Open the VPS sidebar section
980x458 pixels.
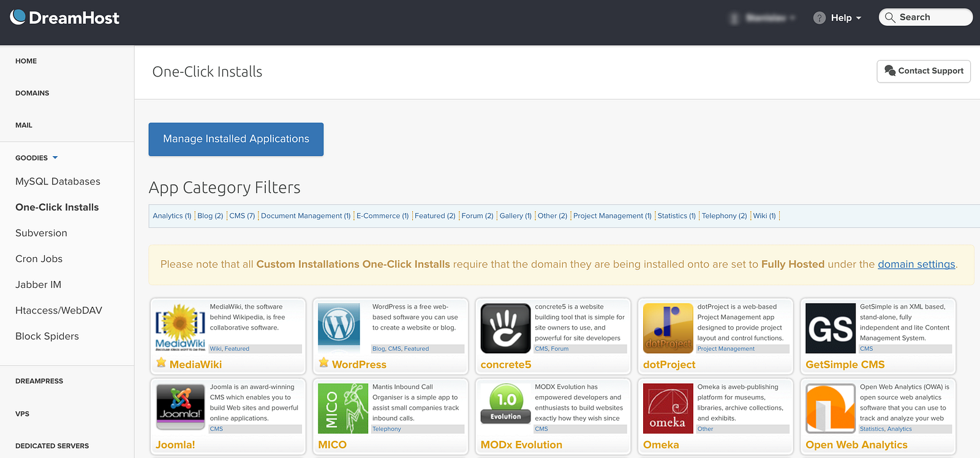point(23,414)
